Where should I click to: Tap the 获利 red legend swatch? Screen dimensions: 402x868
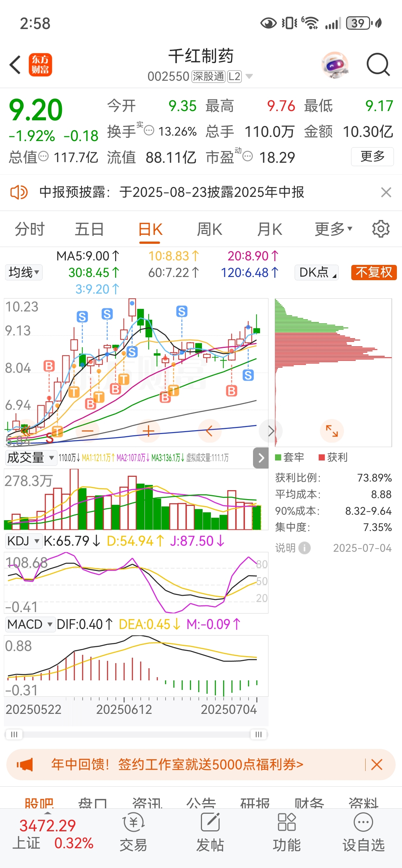(322, 458)
